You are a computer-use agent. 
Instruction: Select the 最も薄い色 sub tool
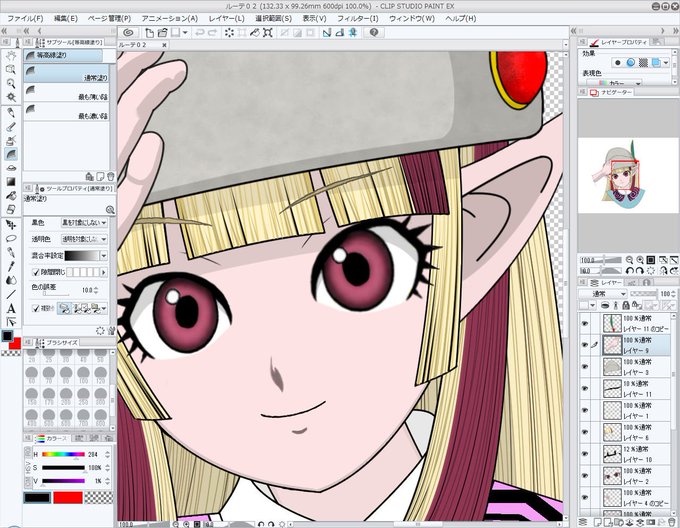point(66,92)
